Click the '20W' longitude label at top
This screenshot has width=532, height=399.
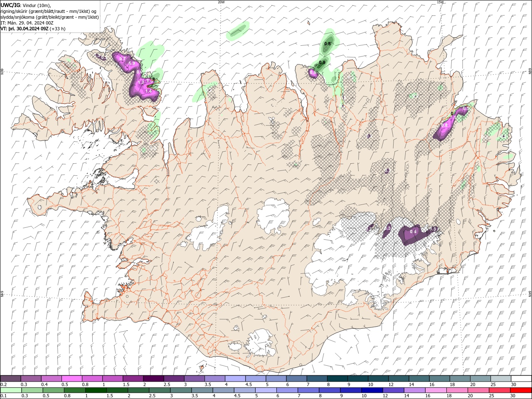click(x=221, y=2)
